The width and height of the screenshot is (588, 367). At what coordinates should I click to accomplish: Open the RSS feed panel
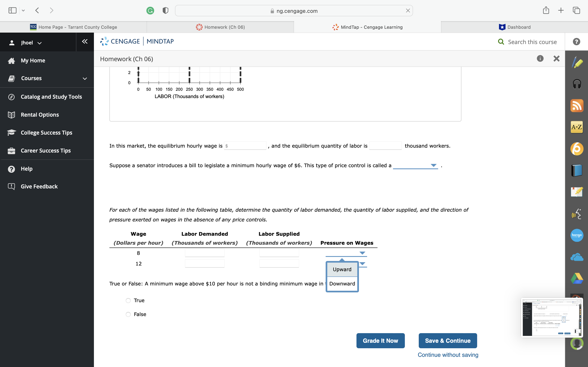tap(577, 106)
